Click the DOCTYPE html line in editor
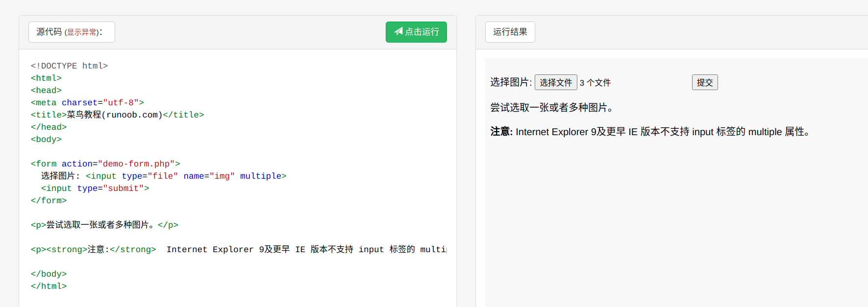 [69, 66]
